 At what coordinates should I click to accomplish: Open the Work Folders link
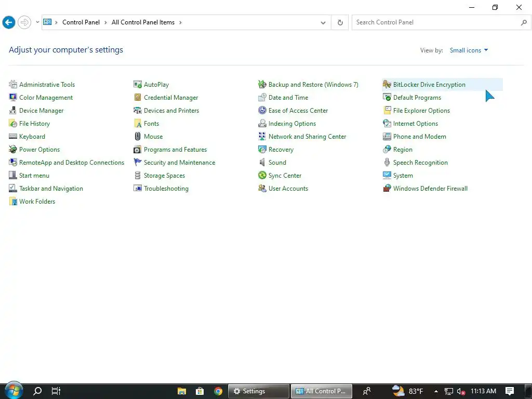tap(37, 201)
